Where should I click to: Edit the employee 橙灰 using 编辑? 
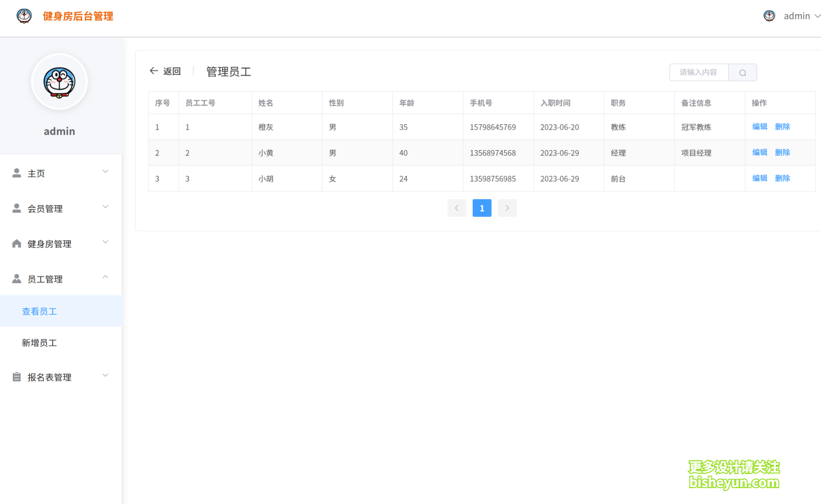tap(759, 126)
